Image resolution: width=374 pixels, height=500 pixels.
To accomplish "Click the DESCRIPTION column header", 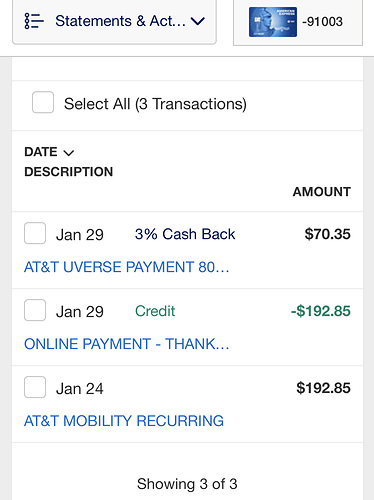I will (69, 172).
